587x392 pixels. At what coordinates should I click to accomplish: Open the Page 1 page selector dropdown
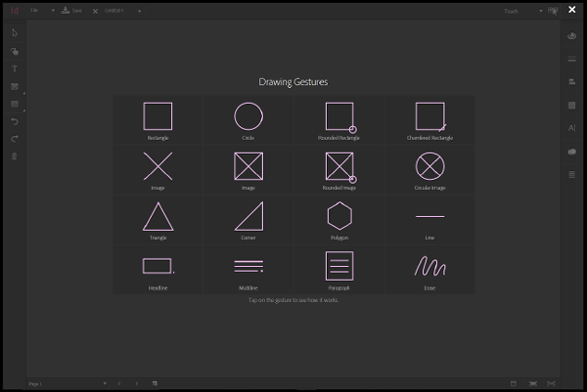point(68,384)
